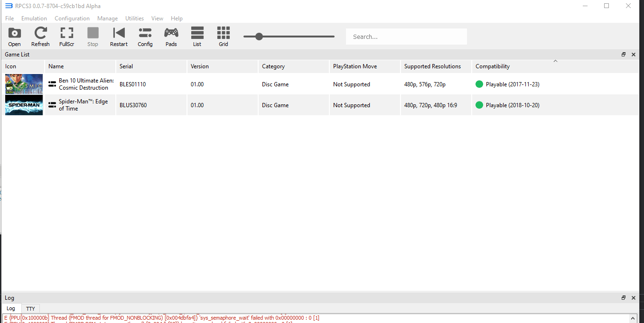Open the File menu

coord(9,18)
